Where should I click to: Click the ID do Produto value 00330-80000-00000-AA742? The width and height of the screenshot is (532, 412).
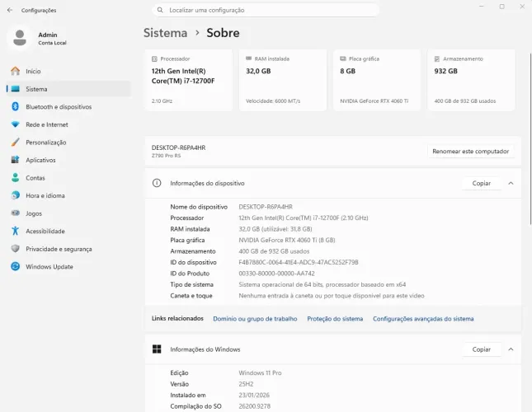pyautogui.click(x=276, y=274)
